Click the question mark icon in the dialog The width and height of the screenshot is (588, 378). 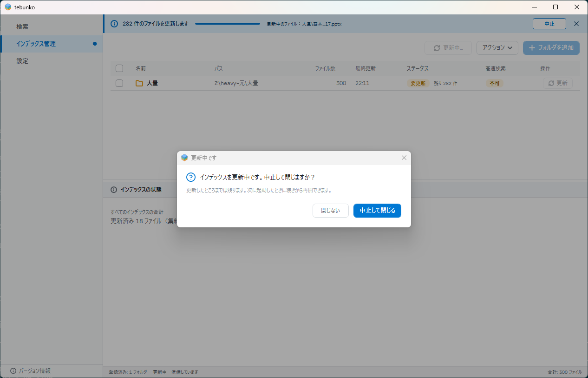191,177
